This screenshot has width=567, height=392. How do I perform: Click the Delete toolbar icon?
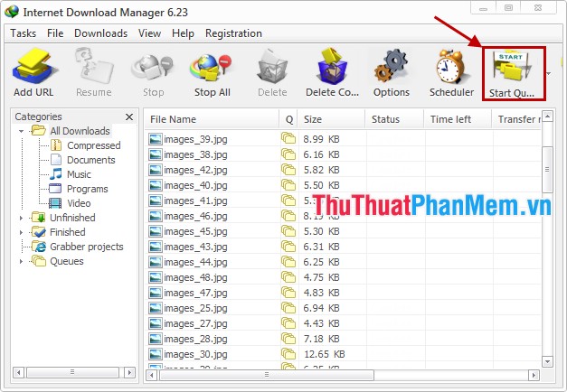coord(272,73)
